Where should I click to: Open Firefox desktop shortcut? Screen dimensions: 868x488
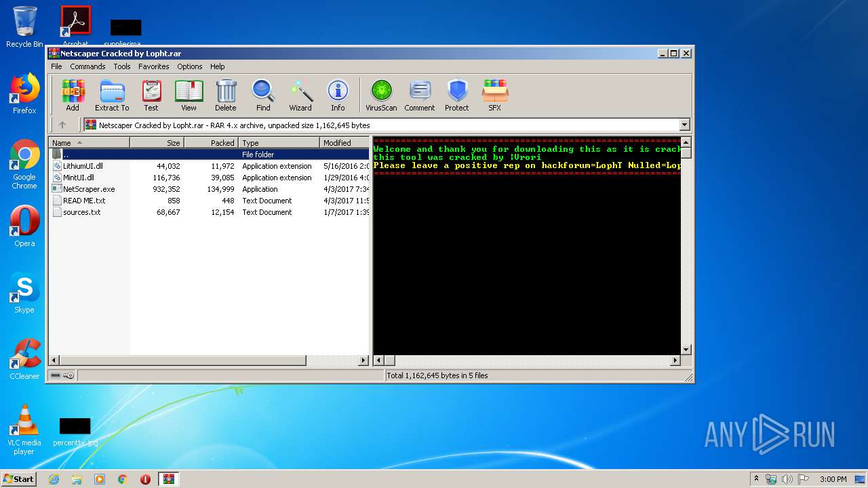24,94
